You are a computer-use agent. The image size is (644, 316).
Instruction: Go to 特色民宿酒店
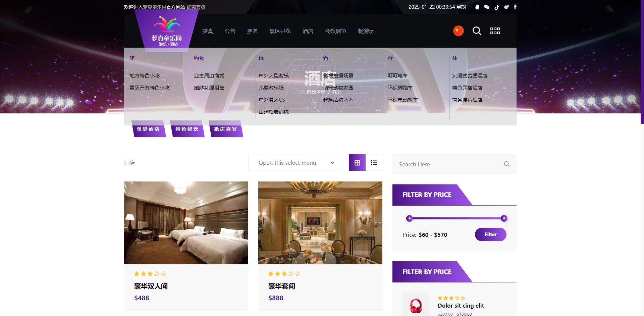tap(467, 88)
